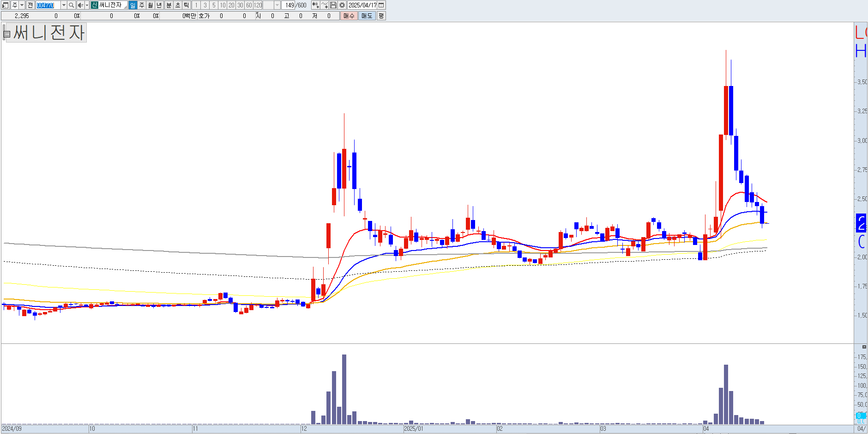868x434 pixels.
Task: Click the blue 매도 sell button
Action: [x=367, y=16]
